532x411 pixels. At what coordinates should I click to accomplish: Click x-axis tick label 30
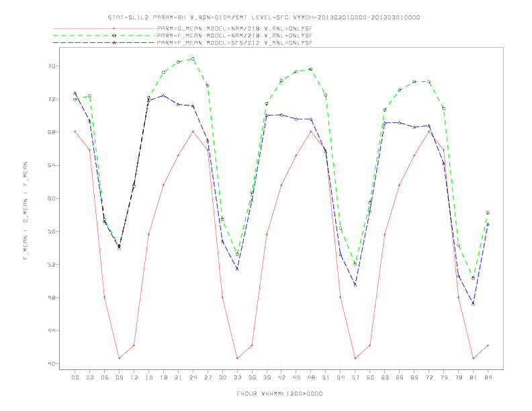222,377
